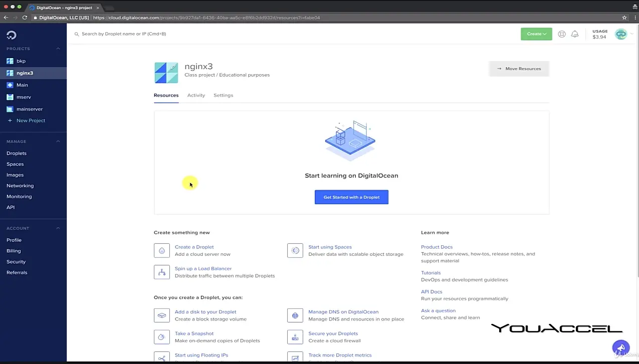
Task: Open the Ask a question link
Action: [438, 310]
